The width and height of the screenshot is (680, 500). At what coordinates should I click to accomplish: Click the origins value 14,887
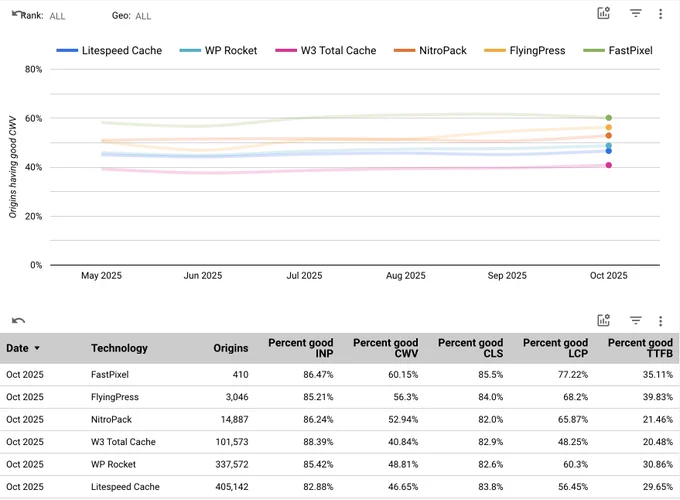235,420
